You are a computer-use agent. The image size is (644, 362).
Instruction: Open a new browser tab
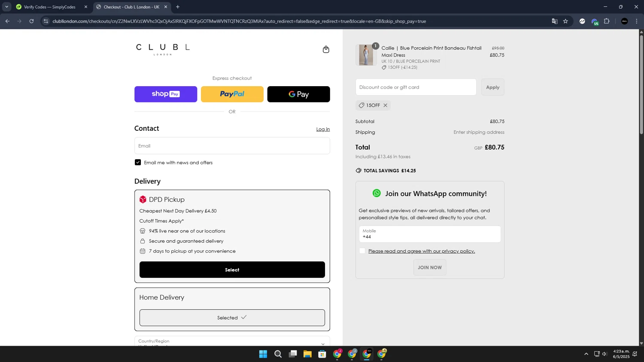(x=178, y=7)
